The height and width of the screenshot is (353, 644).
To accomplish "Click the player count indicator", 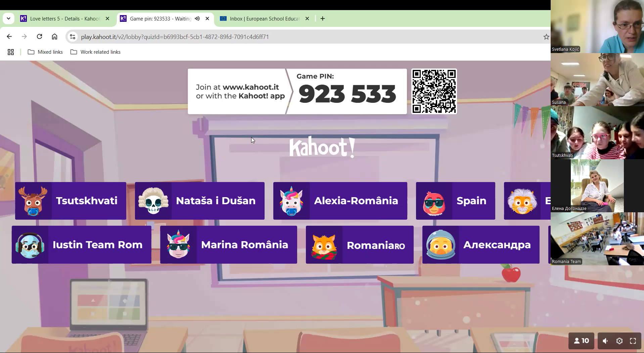I will click(x=581, y=341).
